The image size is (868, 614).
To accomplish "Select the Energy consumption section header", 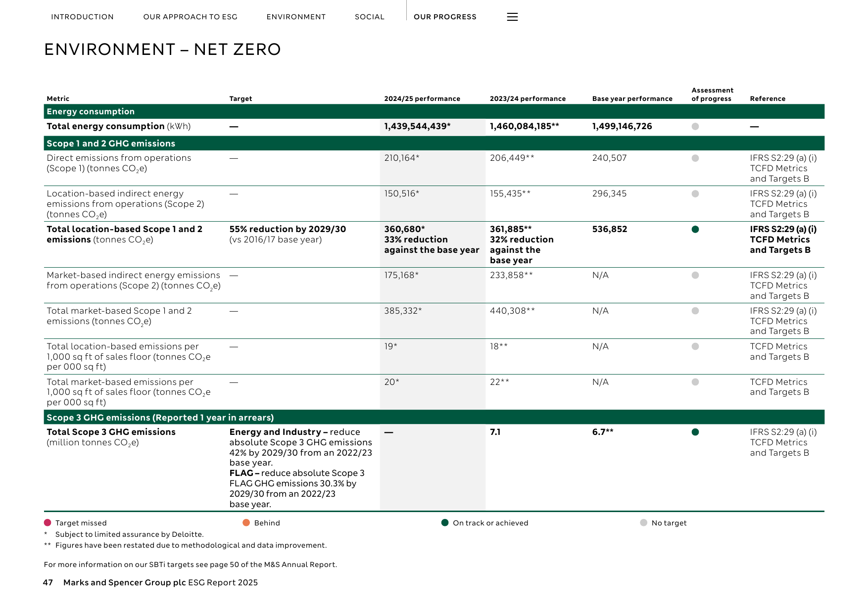I will tap(434, 111).
